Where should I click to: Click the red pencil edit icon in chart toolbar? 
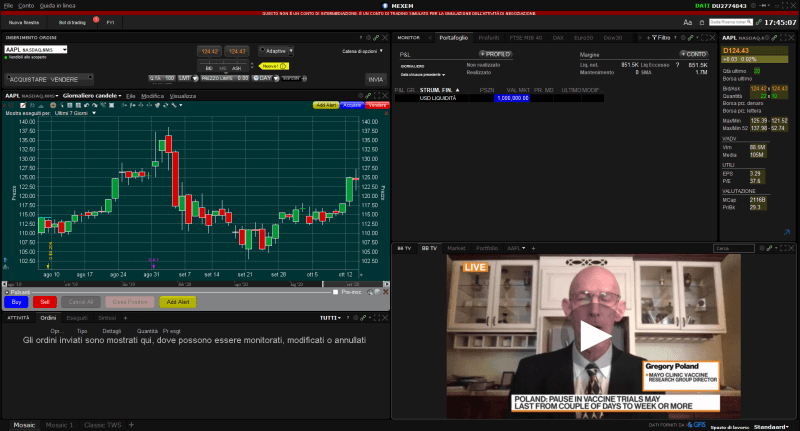tap(22, 105)
